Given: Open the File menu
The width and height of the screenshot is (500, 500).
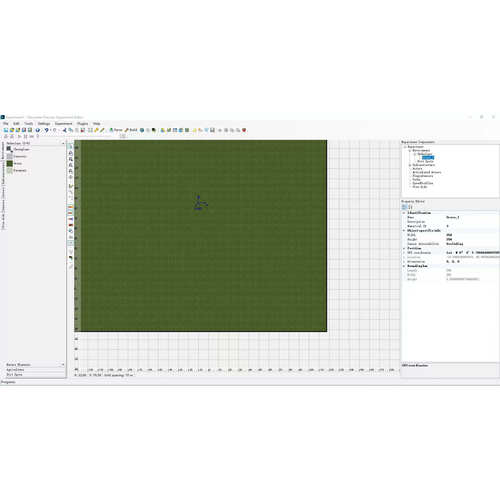Looking at the screenshot, I should [6, 124].
